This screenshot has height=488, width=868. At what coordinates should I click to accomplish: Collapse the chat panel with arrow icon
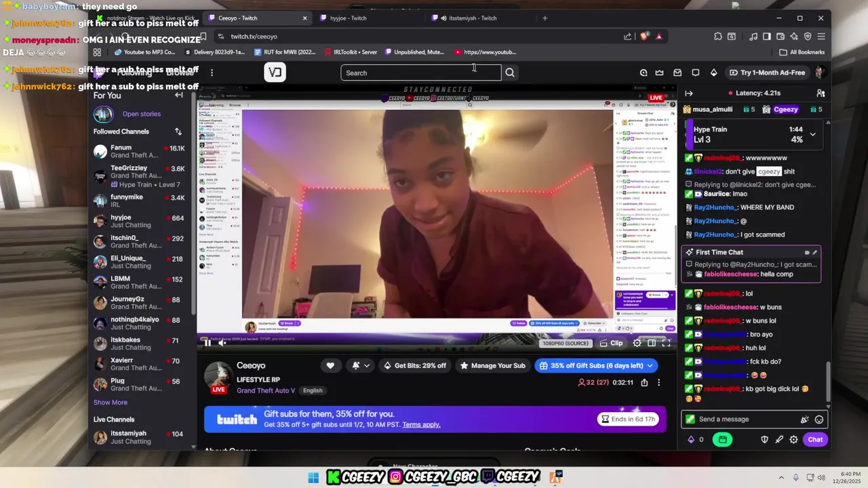(689, 93)
